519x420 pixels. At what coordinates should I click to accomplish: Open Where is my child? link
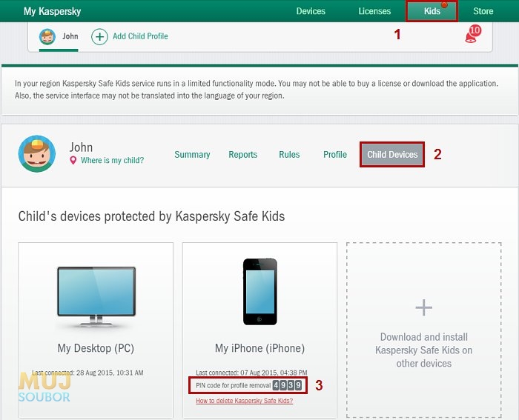[x=112, y=161]
